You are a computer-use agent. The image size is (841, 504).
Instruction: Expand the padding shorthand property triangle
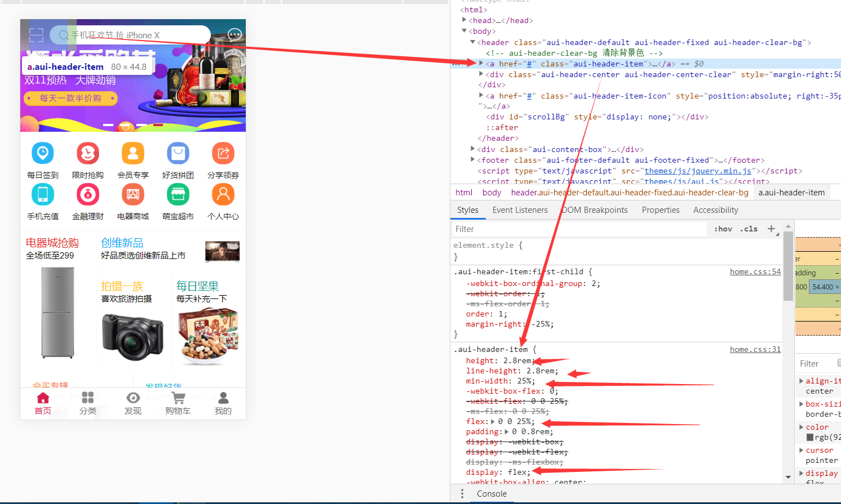(507, 432)
